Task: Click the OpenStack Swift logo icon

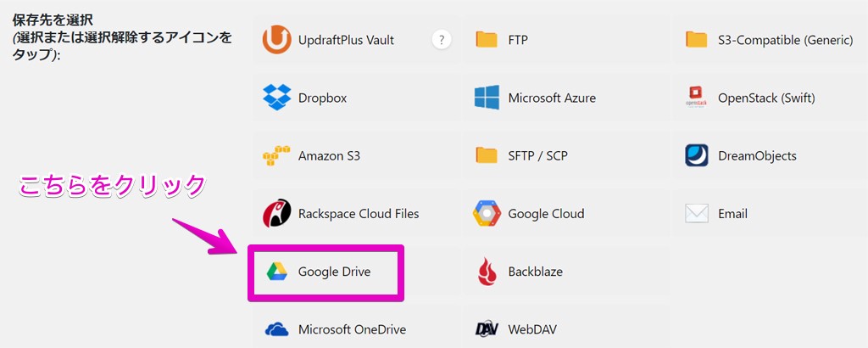Action: [696, 98]
